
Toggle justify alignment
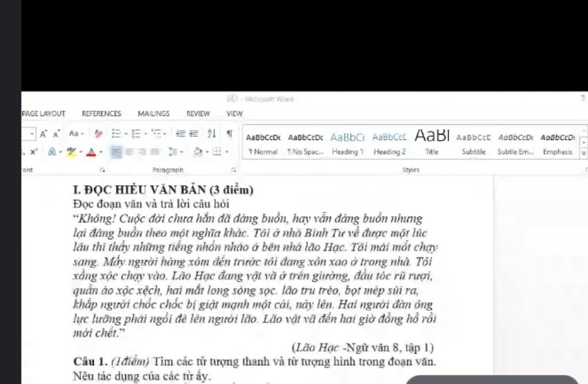[x=154, y=152]
